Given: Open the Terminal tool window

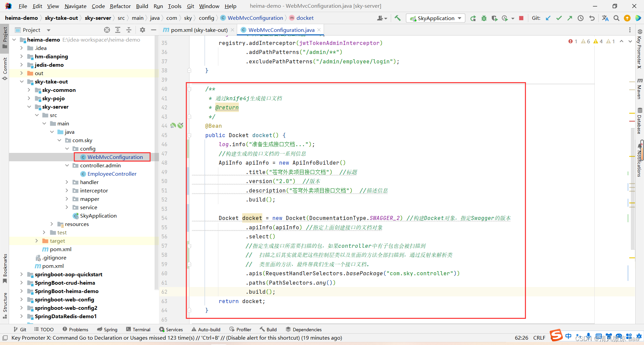Looking at the screenshot, I should pos(138,330).
